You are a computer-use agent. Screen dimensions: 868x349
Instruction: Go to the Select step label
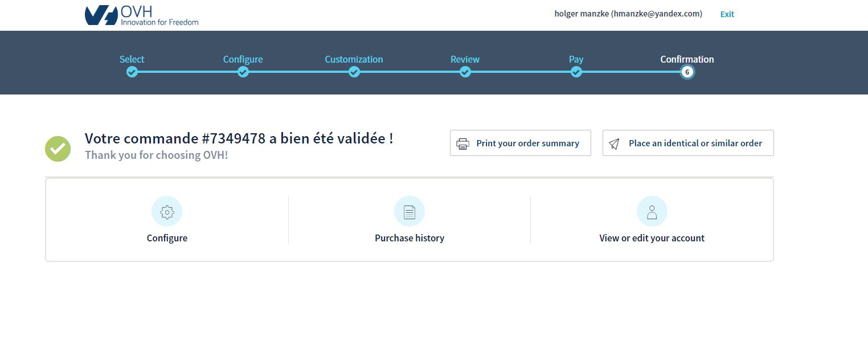132,59
